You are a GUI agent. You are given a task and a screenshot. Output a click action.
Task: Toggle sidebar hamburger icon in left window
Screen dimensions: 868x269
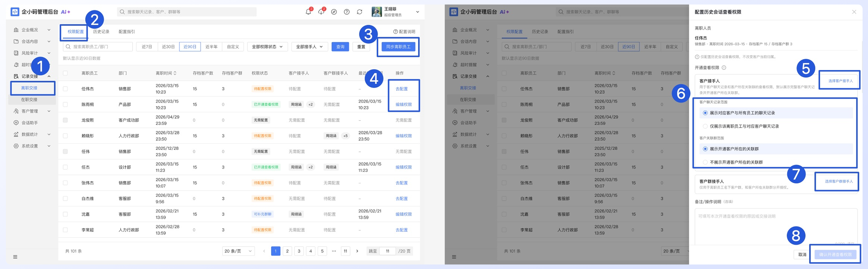coord(15,257)
